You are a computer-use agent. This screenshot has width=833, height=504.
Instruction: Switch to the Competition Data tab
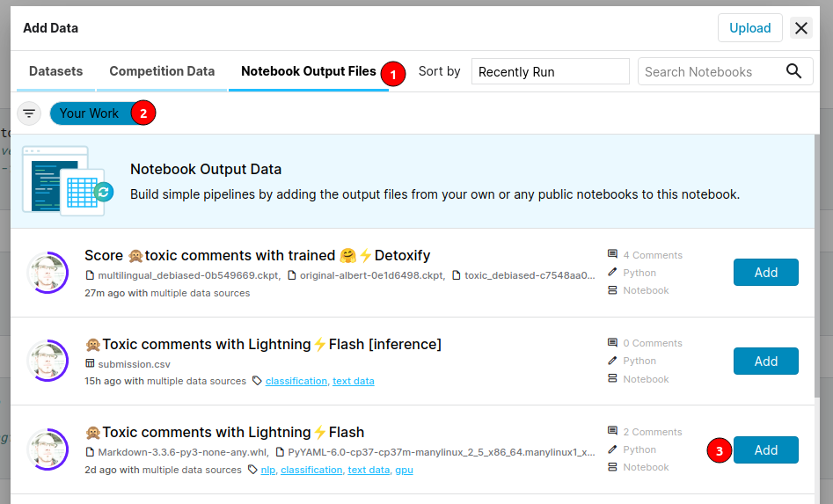[162, 71]
